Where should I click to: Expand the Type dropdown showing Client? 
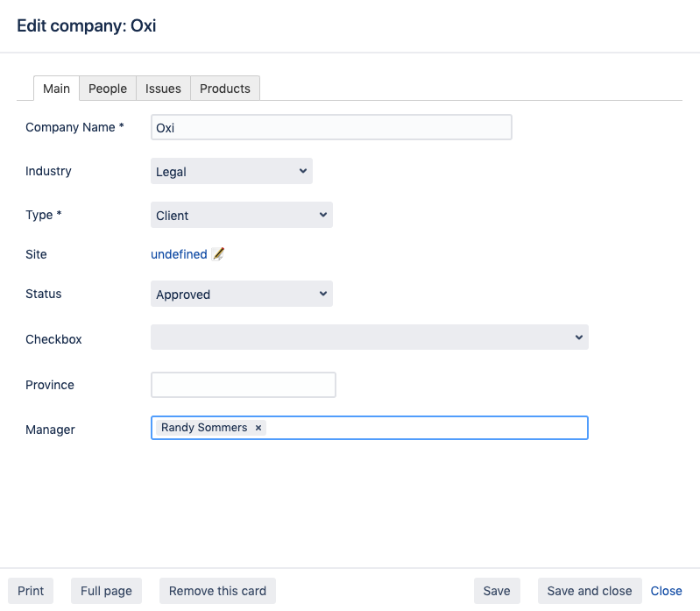pos(241,215)
